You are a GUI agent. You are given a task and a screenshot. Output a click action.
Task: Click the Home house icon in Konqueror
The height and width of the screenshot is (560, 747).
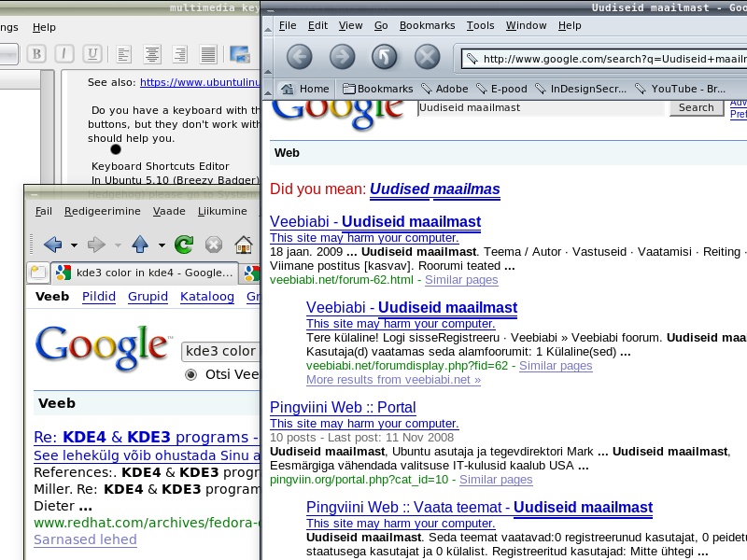click(x=243, y=245)
